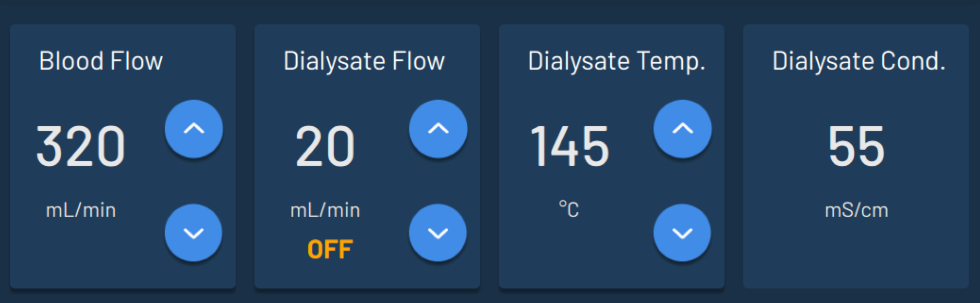Decrease Blood Flow with down arrow
Screen dimensions: 980x303
(x=193, y=233)
